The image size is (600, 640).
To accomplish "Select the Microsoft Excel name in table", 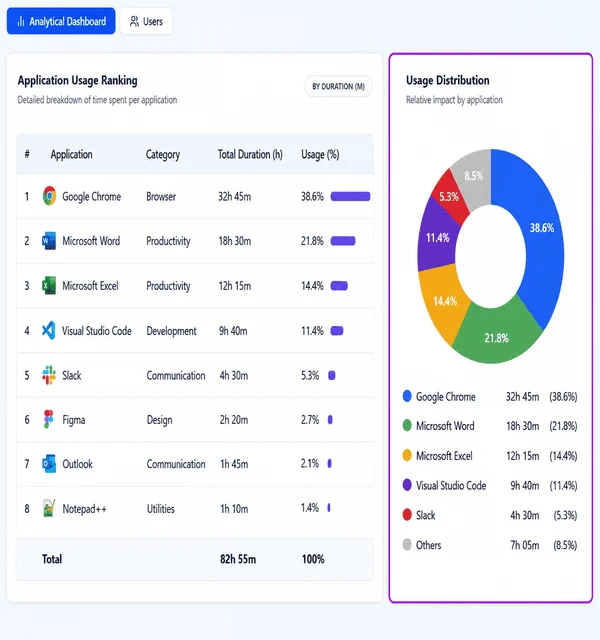I will point(90,285).
